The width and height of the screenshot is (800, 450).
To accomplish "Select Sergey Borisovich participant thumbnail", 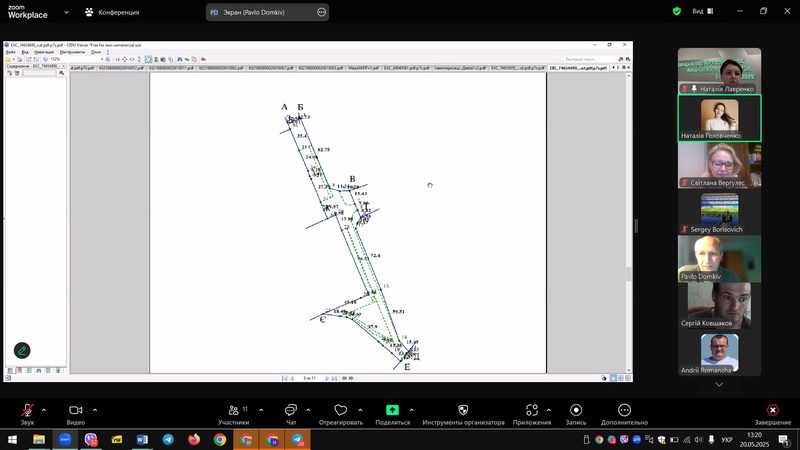I will (719, 212).
